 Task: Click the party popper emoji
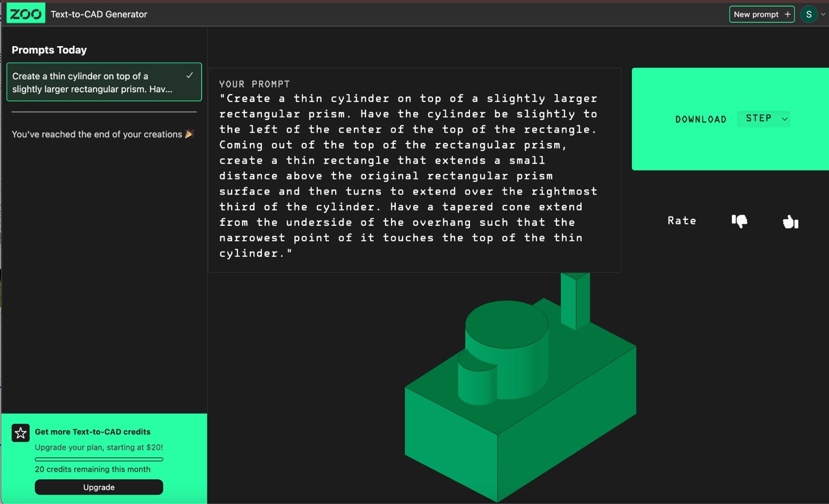click(190, 134)
